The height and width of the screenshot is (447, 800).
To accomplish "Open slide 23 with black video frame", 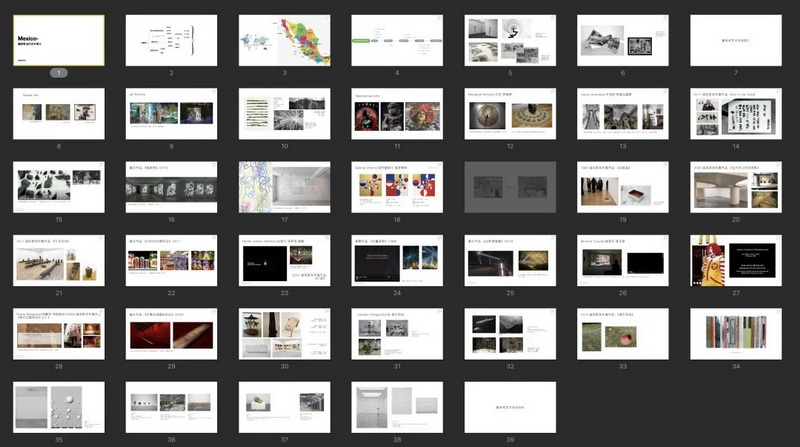I will (284, 260).
